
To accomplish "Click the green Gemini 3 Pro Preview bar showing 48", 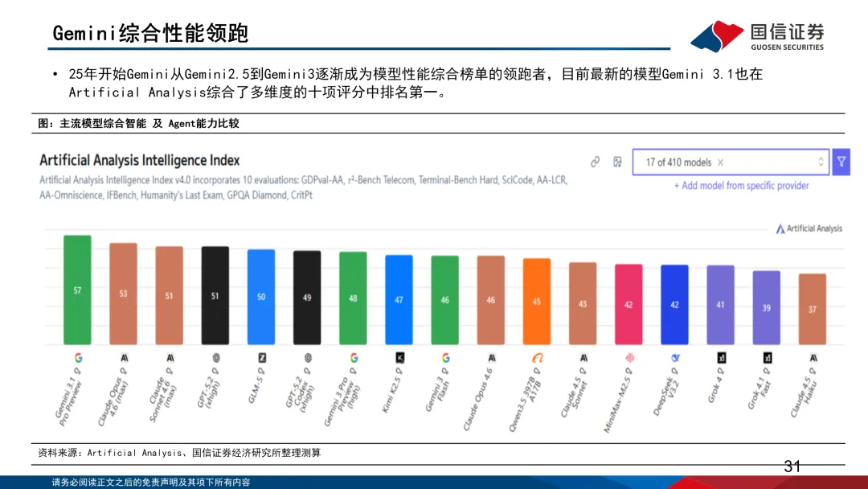I will point(353,298).
